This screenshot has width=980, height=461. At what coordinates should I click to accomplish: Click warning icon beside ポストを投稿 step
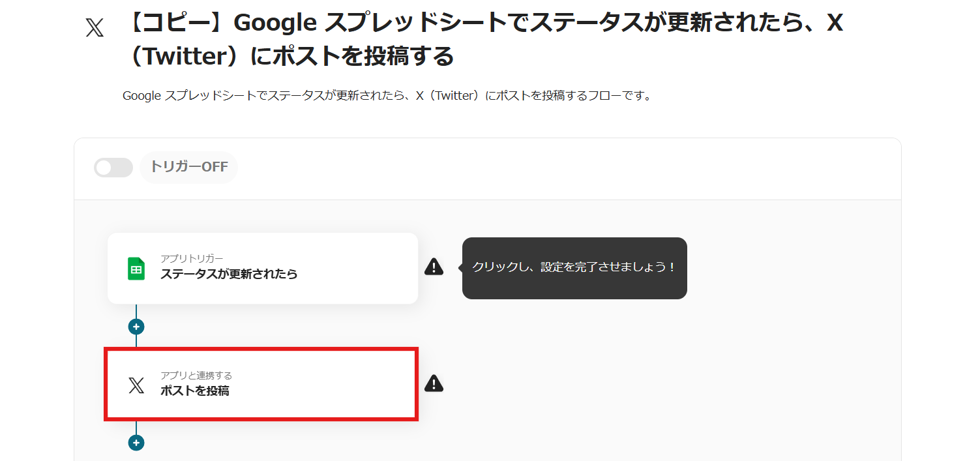click(x=434, y=384)
